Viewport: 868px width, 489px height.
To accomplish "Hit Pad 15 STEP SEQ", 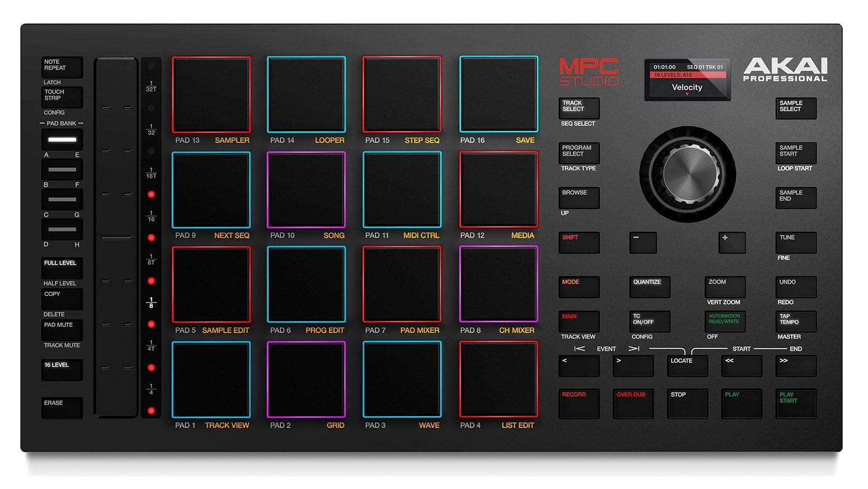I will [x=401, y=94].
